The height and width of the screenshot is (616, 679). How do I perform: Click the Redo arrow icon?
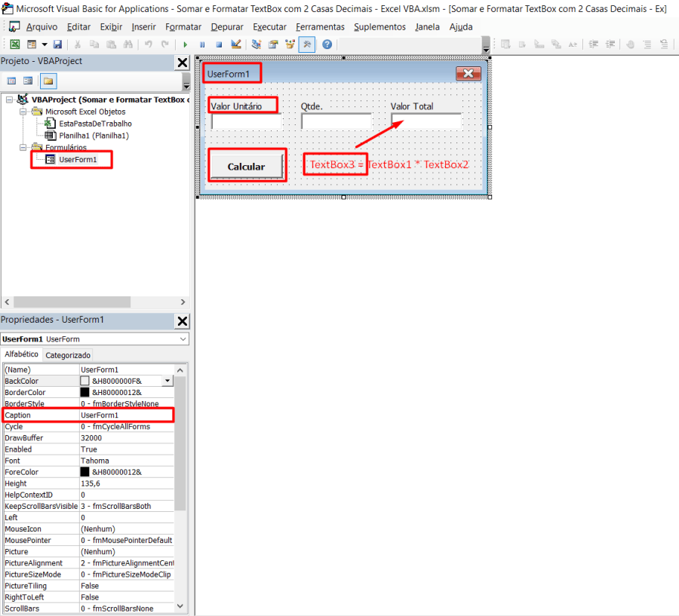point(165,44)
